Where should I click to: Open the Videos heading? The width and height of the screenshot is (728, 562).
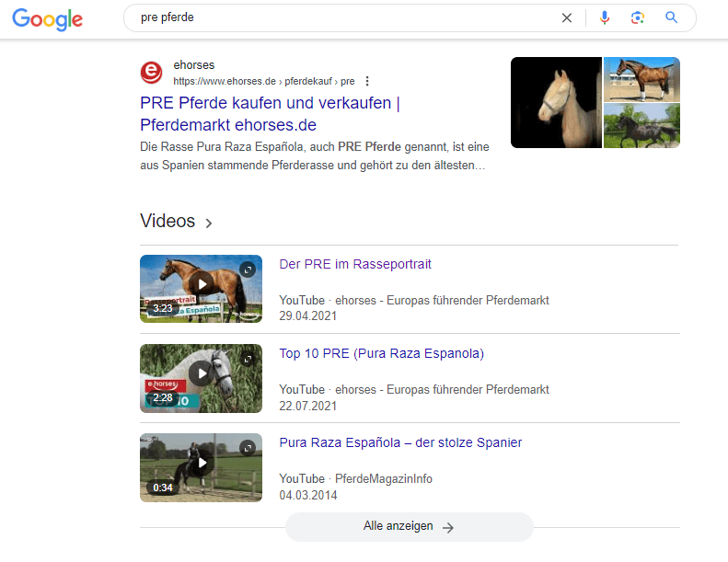pyautogui.click(x=168, y=221)
